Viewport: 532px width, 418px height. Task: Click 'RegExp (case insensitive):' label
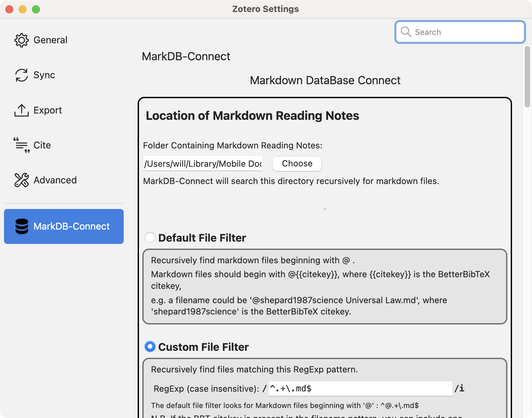pos(206,388)
